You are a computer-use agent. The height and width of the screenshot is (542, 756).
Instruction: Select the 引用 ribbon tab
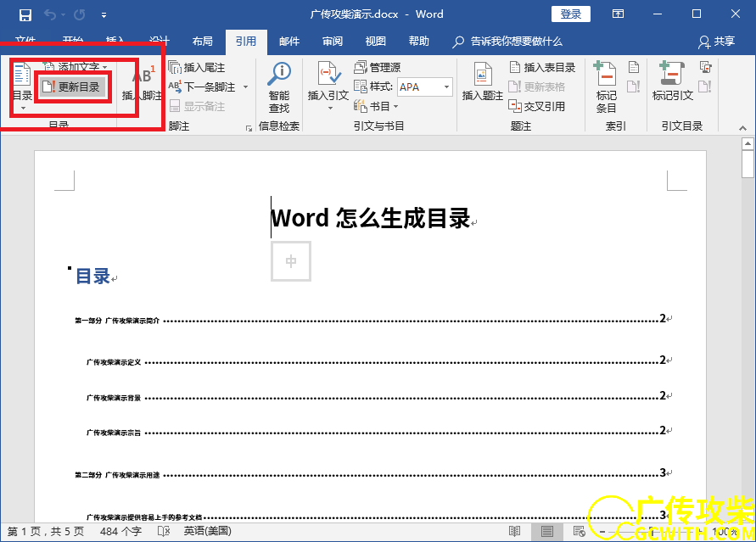click(246, 42)
